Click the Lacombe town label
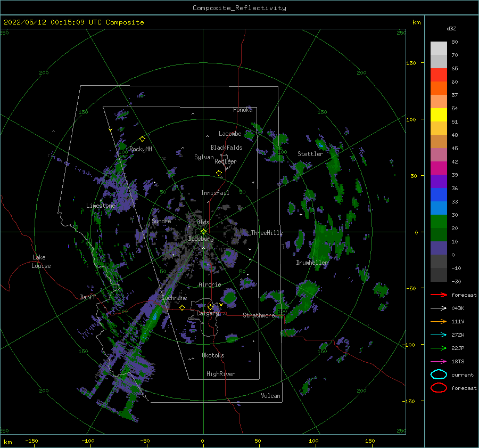Viewport: 479px width, 448px height. pos(230,134)
